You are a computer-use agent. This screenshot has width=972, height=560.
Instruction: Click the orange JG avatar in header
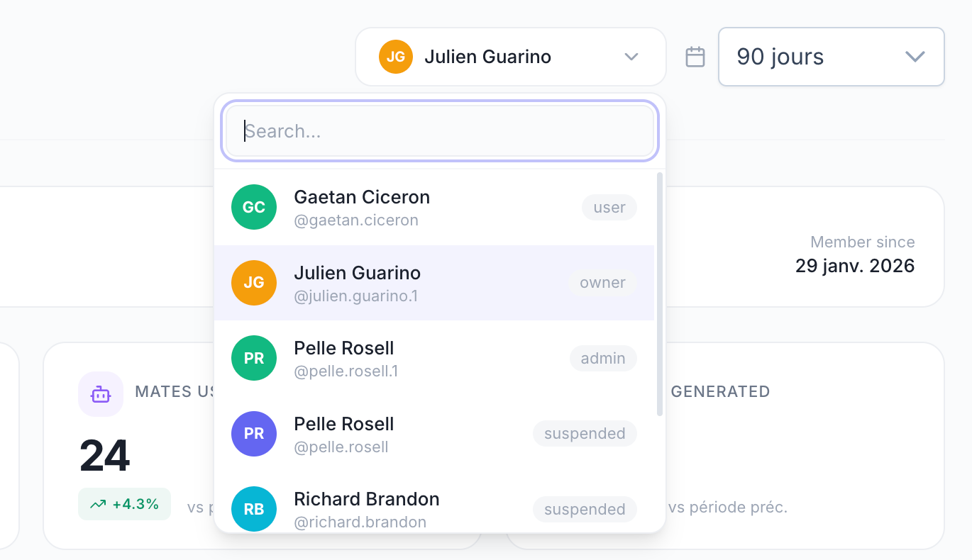coord(396,57)
